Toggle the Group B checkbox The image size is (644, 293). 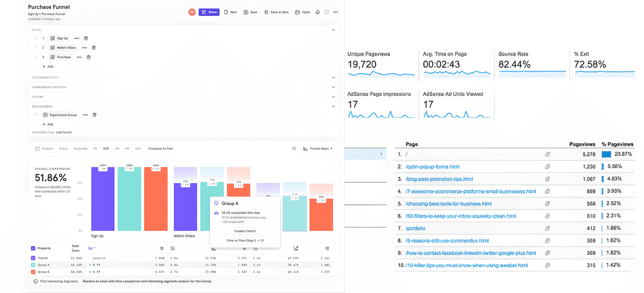(33, 272)
